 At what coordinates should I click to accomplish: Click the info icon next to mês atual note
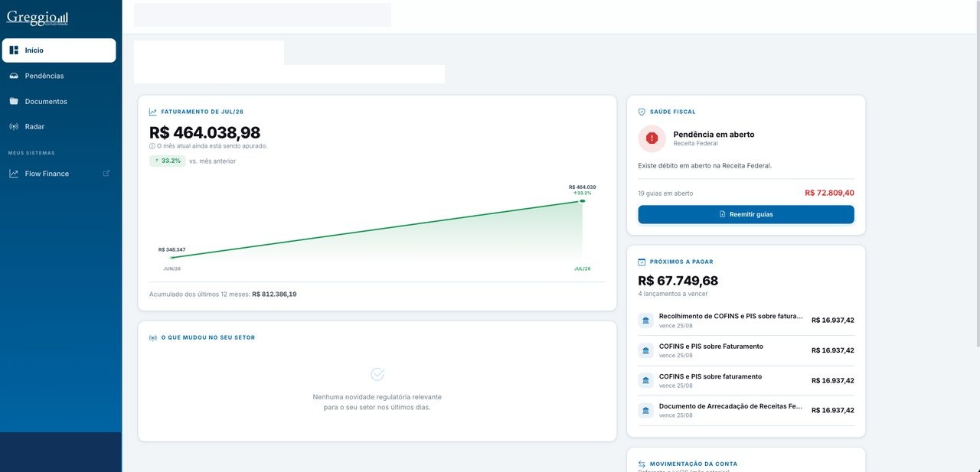(152, 145)
